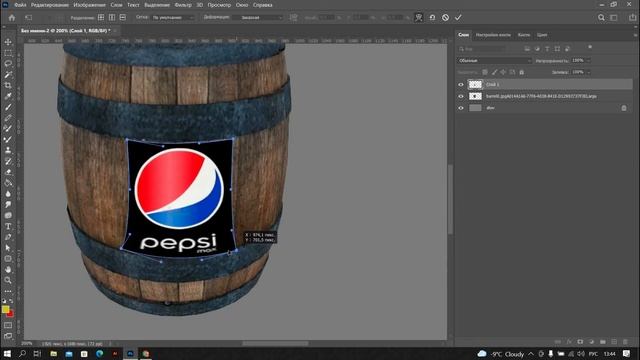The height and width of the screenshot is (360, 640).
Task: Select the Path Selection tool
Action: pos(8,248)
